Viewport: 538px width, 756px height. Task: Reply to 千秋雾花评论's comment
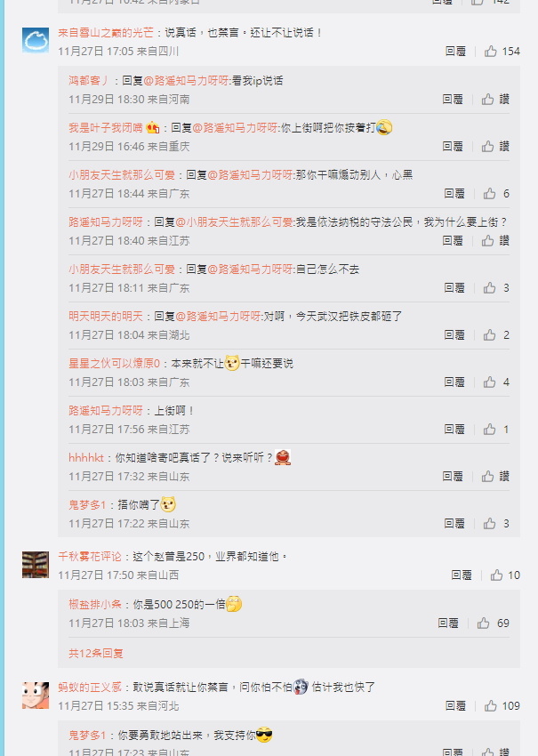point(462,575)
